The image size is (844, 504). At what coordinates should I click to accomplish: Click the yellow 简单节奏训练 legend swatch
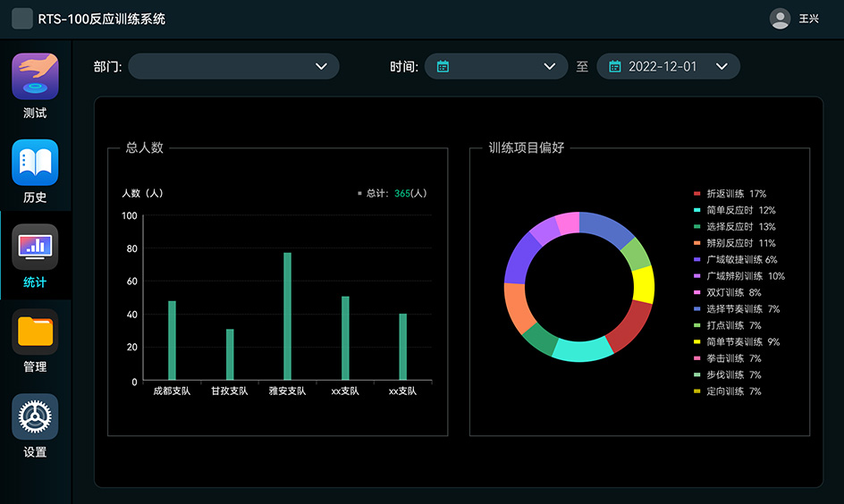pos(697,342)
